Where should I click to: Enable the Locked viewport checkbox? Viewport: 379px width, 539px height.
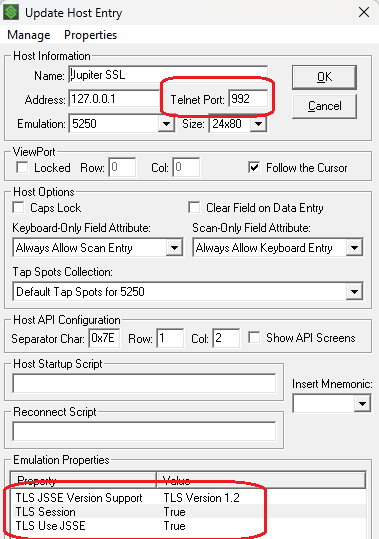tap(22, 168)
